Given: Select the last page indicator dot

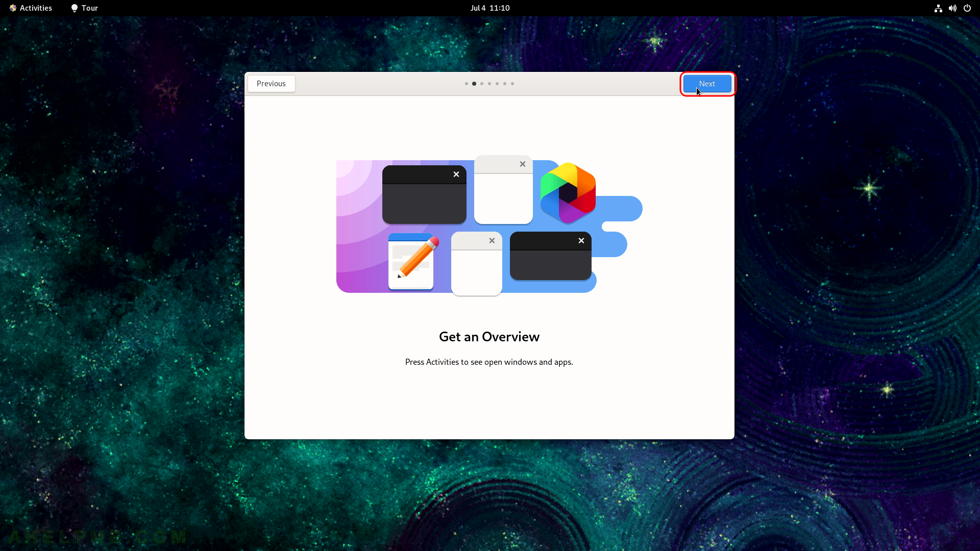Looking at the screenshot, I should click(x=512, y=84).
